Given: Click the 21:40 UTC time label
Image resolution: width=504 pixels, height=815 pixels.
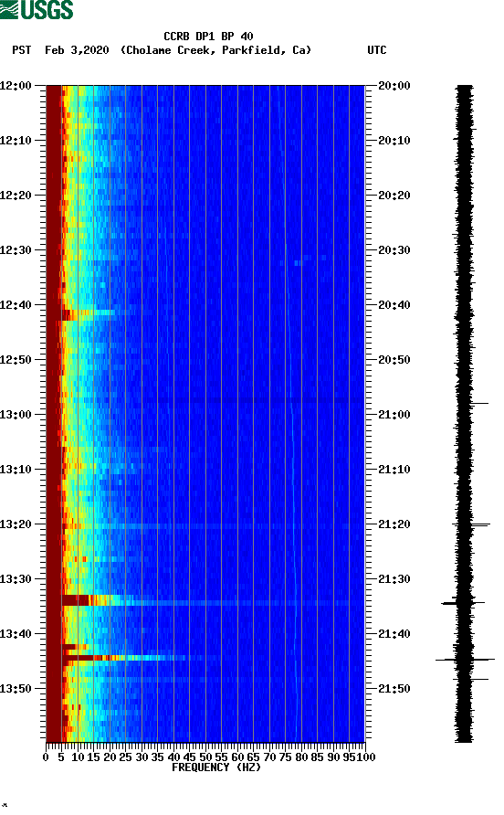Looking at the screenshot, I should (394, 634).
